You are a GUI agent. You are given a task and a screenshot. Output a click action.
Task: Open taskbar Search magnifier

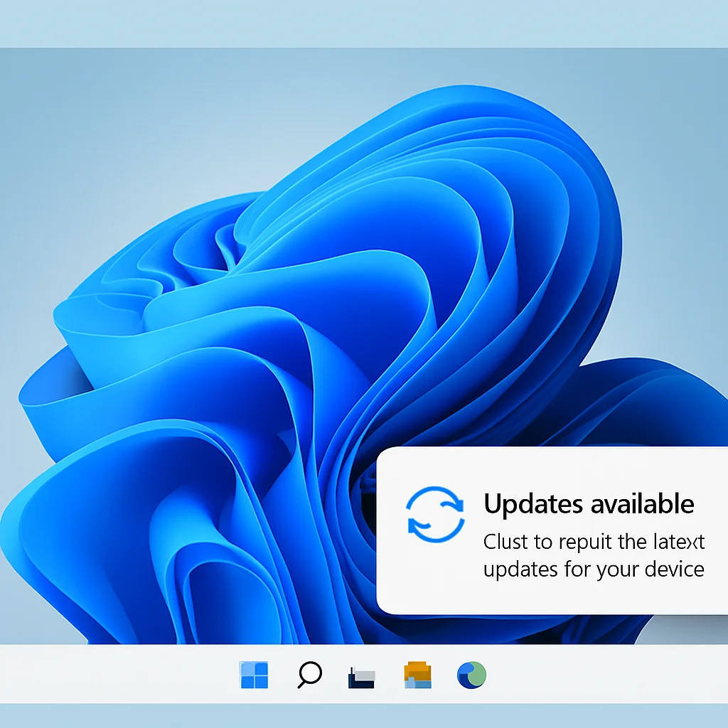coord(310,675)
